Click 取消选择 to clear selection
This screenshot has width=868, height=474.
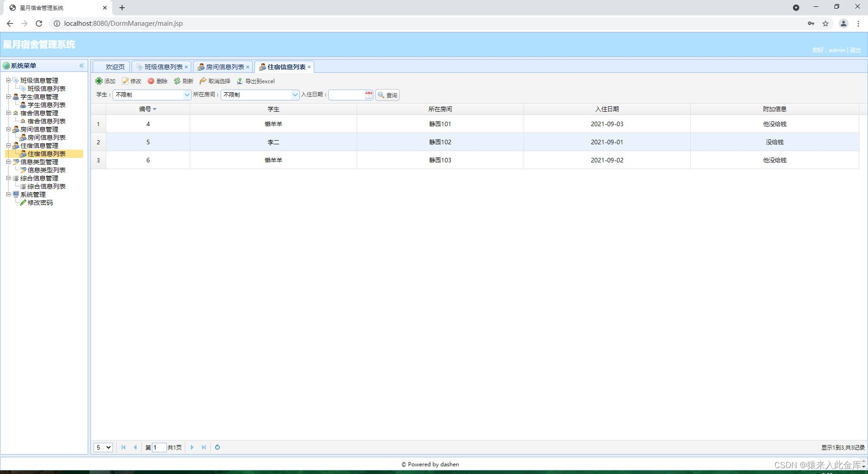215,81
